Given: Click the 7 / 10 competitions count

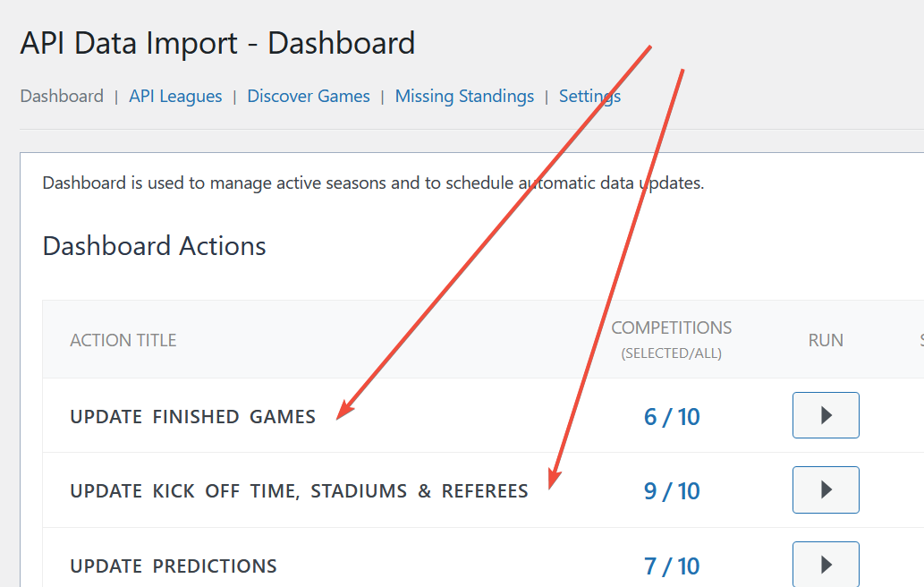Looking at the screenshot, I should pyautogui.click(x=672, y=566).
